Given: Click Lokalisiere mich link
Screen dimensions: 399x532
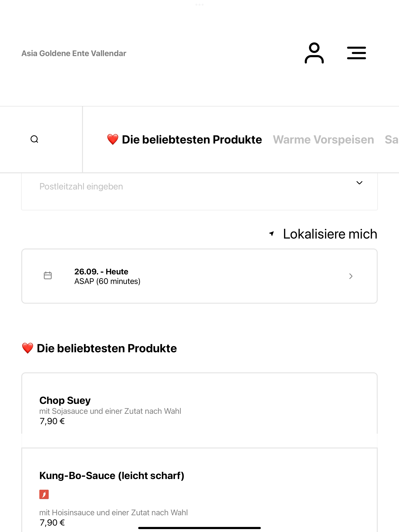Looking at the screenshot, I should [330, 234].
